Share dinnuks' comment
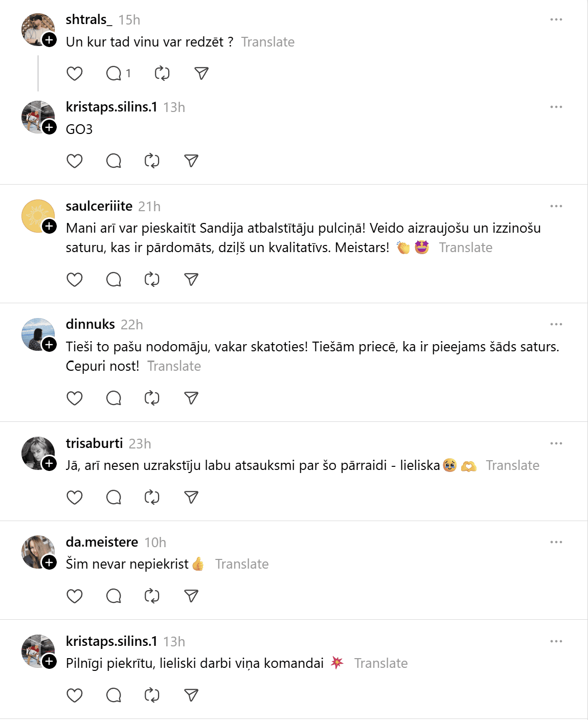Image resolution: width=588 pixels, height=720 pixels. click(x=191, y=398)
